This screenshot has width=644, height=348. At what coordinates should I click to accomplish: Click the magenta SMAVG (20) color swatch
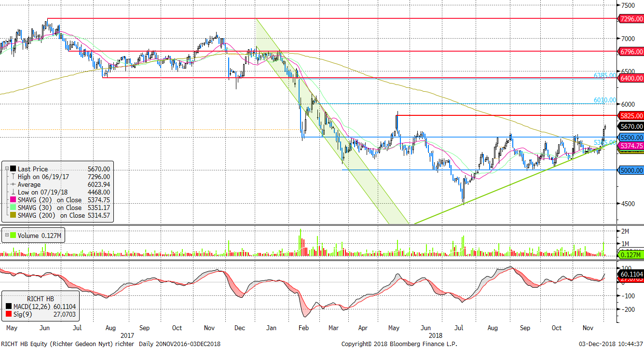[13, 200]
